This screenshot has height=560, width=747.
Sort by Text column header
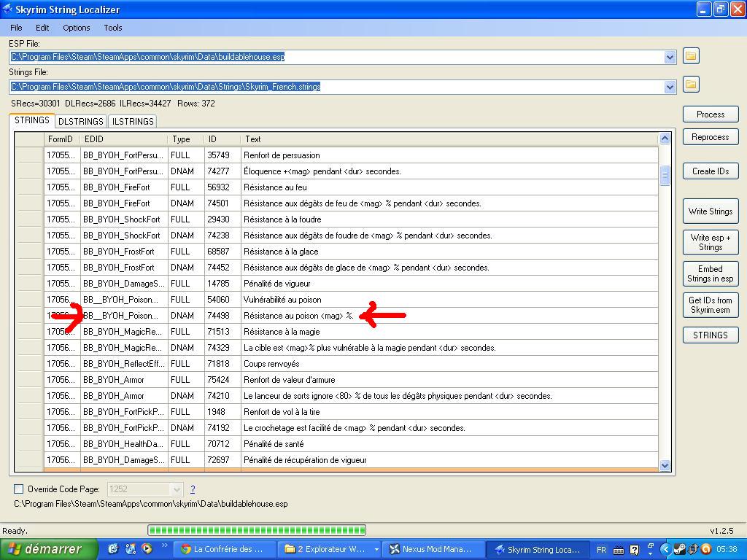(x=449, y=139)
